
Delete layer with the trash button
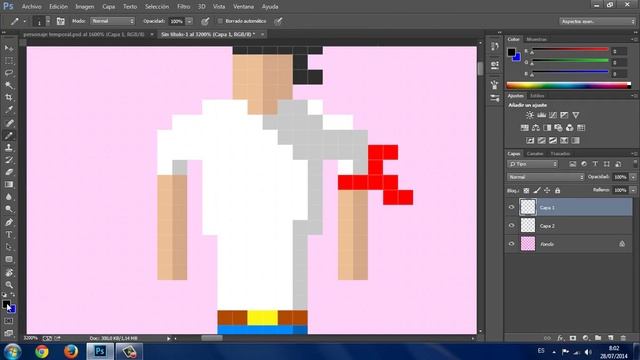[x=623, y=338]
